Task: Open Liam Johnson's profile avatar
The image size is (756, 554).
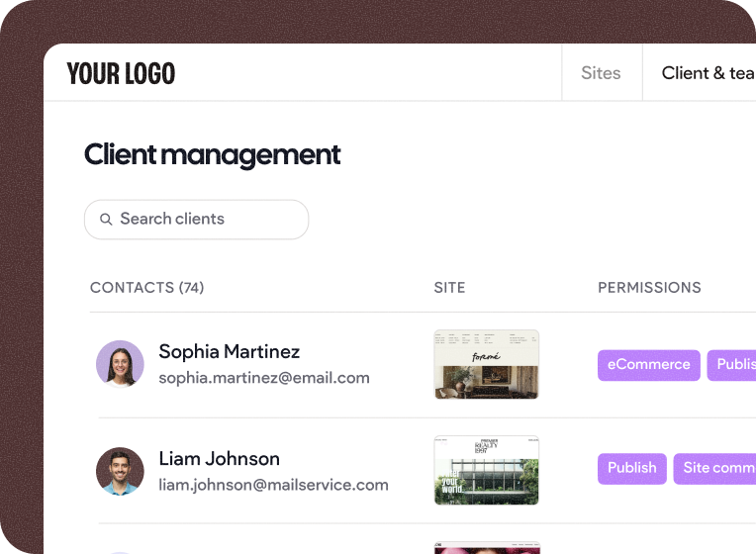Action: coord(120,471)
